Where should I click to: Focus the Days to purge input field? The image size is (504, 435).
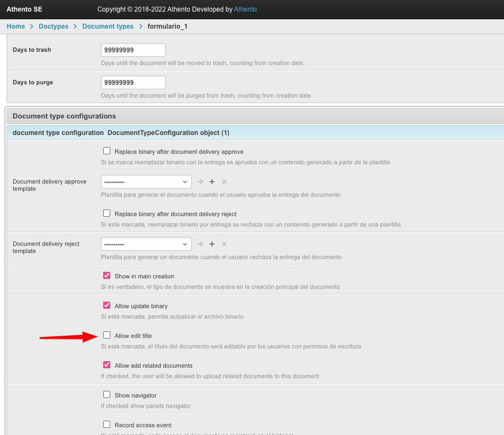click(133, 83)
